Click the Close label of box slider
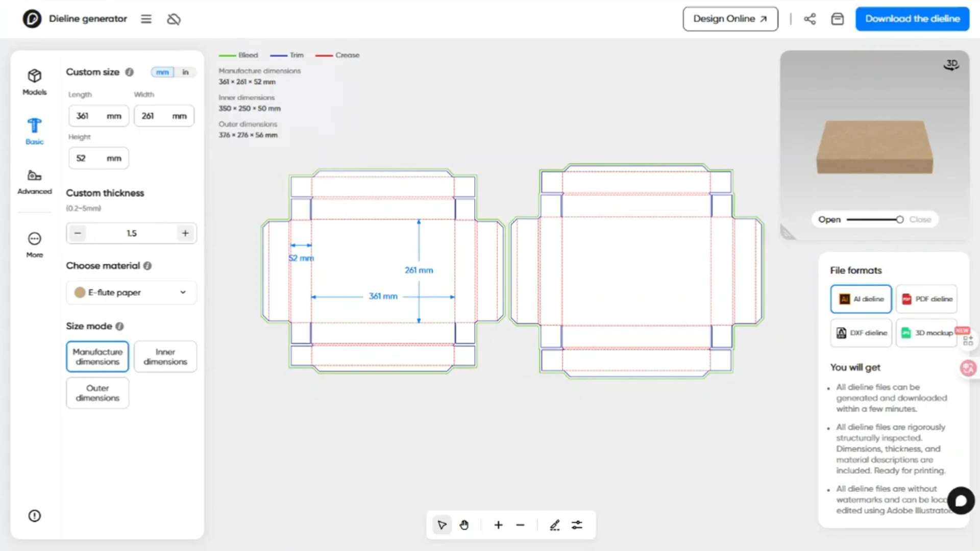Image resolution: width=980 pixels, height=551 pixels. pyautogui.click(x=920, y=219)
